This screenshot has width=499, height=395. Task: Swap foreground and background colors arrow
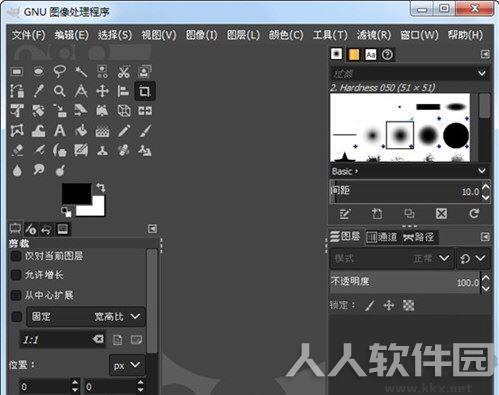click(101, 187)
